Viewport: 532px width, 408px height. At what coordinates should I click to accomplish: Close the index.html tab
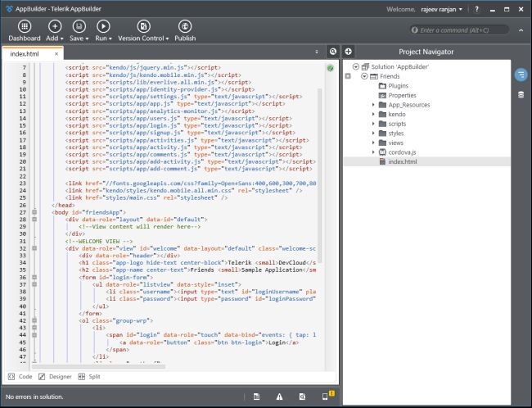click(56, 54)
